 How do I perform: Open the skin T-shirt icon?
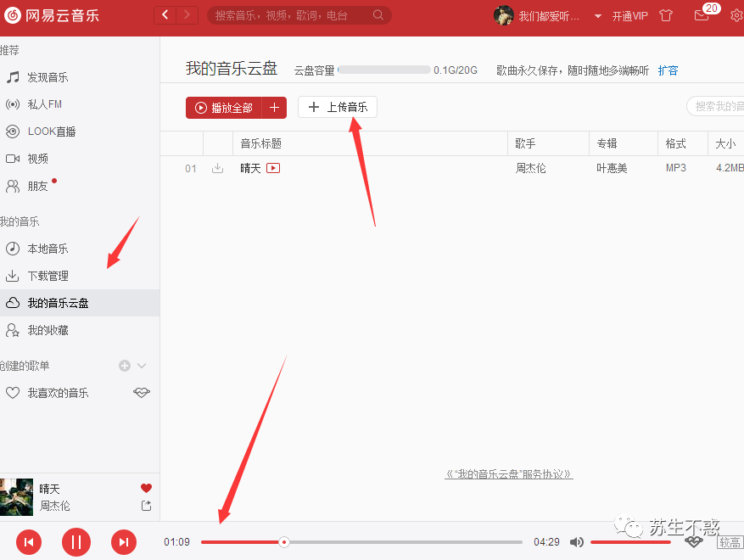[666, 15]
